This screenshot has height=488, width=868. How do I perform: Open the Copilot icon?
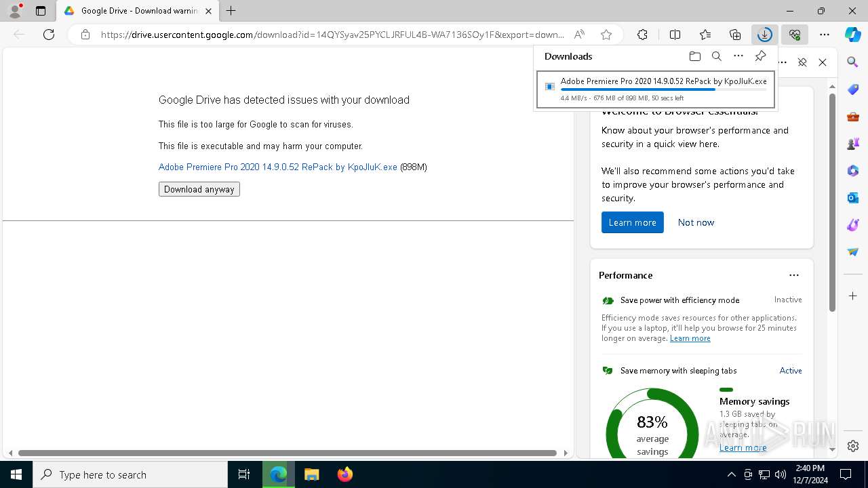click(x=853, y=35)
